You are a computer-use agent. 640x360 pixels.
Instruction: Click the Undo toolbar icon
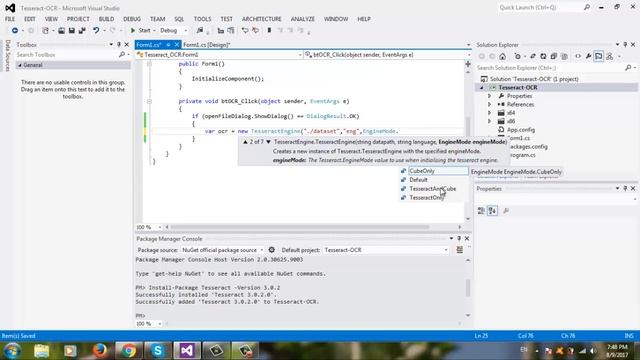[x=96, y=31]
